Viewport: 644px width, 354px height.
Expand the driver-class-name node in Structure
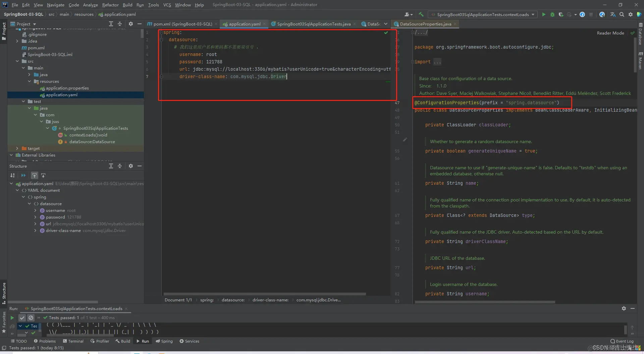pos(35,231)
